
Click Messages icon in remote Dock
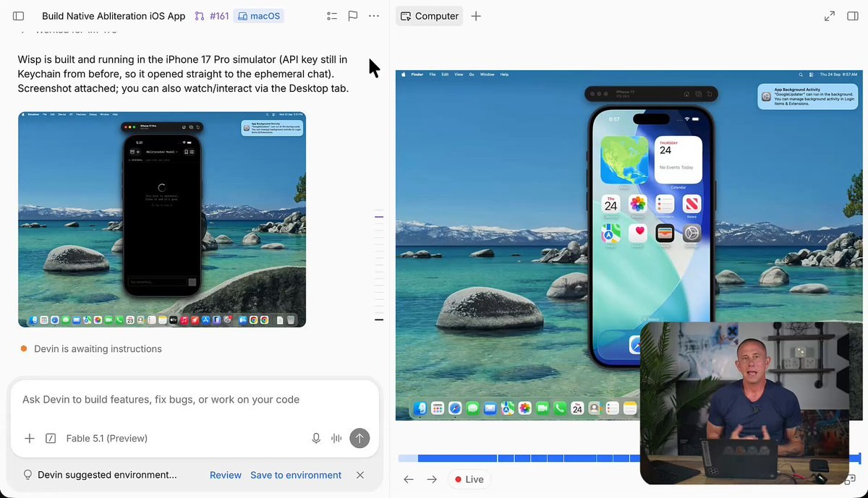(472, 408)
